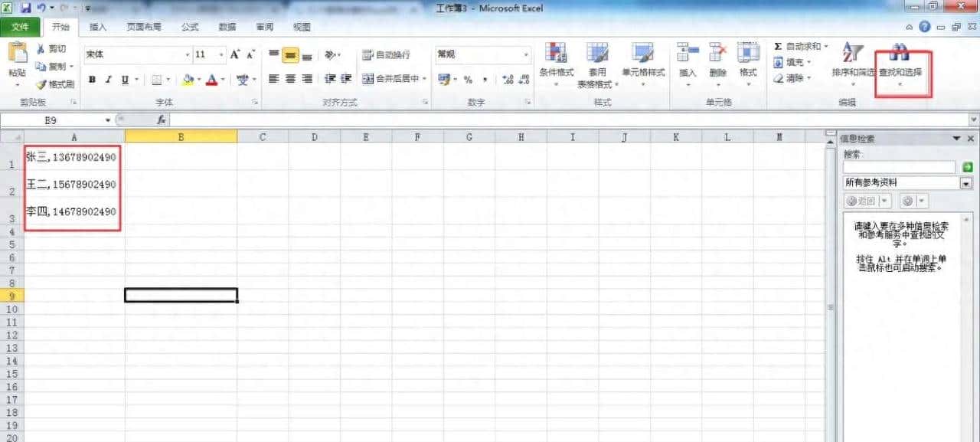Toggle center text alignment
The width and height of the screenshot is (980, 442).
point(290,79)
